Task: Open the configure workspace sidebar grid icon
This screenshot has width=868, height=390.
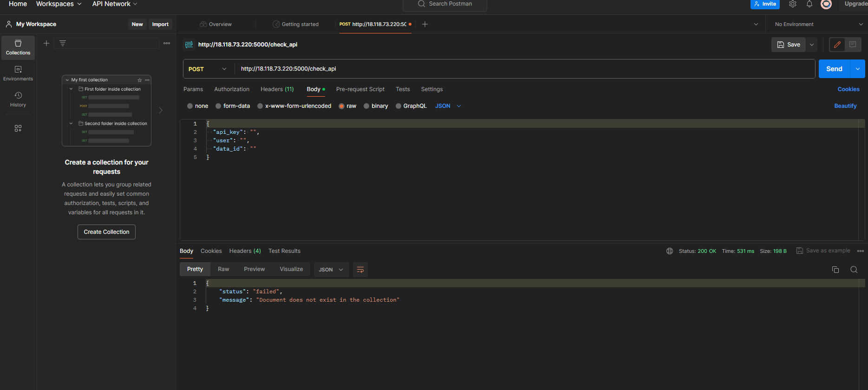Action: pyautogui.click(x=18, y=128)
